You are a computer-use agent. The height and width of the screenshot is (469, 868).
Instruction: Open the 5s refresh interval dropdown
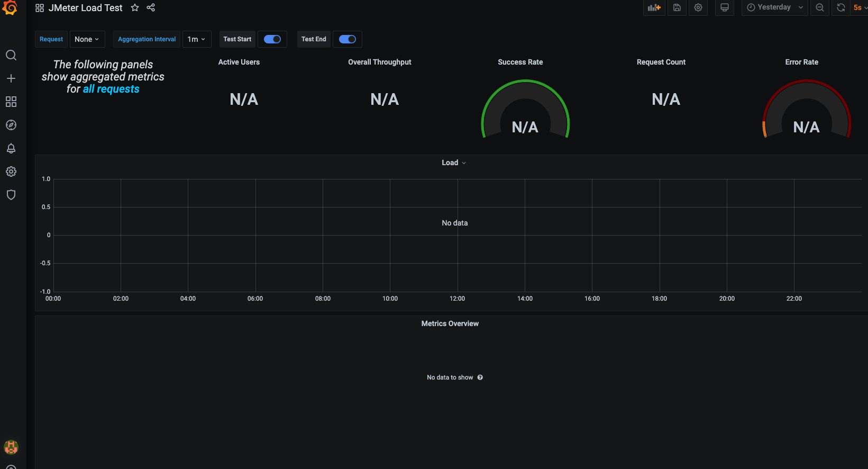(860, 7)
